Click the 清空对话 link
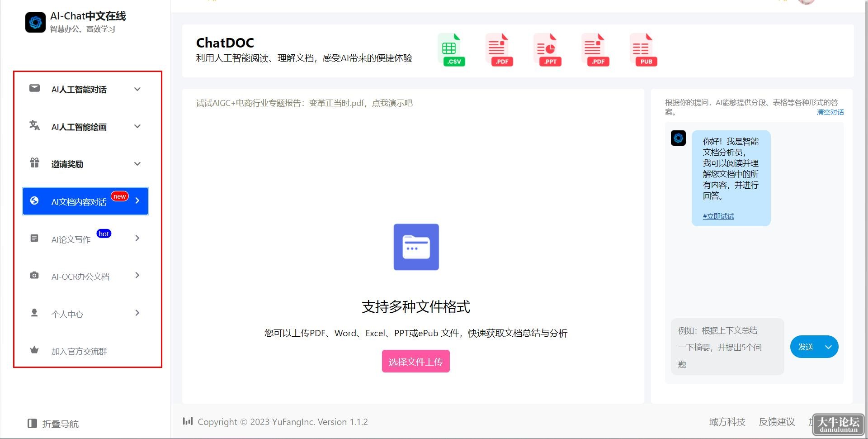The image size is (868, 439). pyautogui.click(x=830, y=112)
